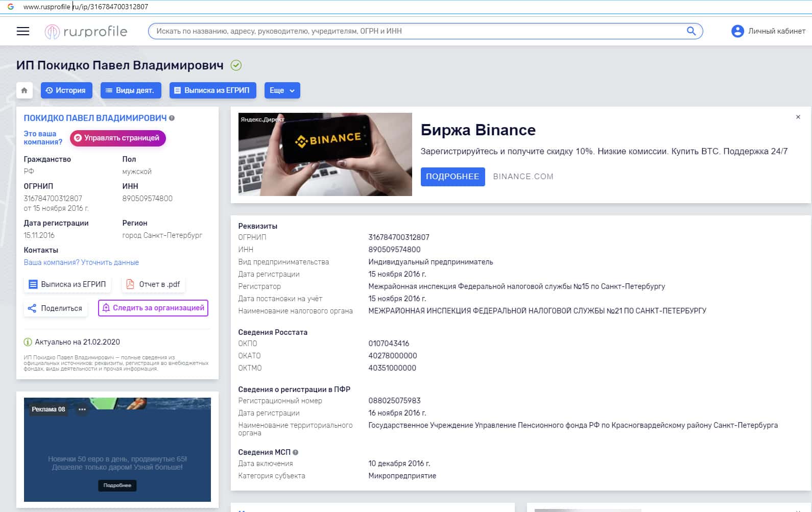Open Личный кабинет user account
The image size is (812, 512).
point(768,31)
